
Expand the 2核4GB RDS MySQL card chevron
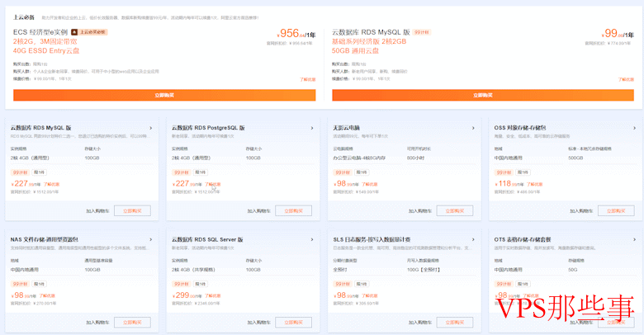(151, 128)
